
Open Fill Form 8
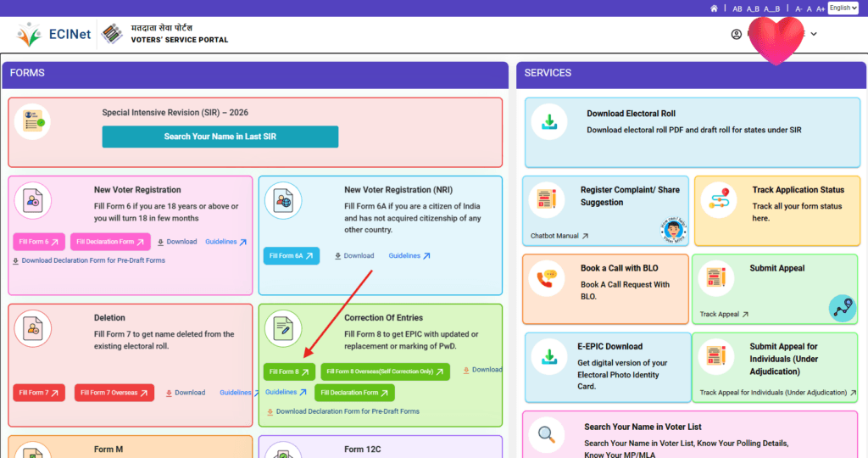pos(289,371)
